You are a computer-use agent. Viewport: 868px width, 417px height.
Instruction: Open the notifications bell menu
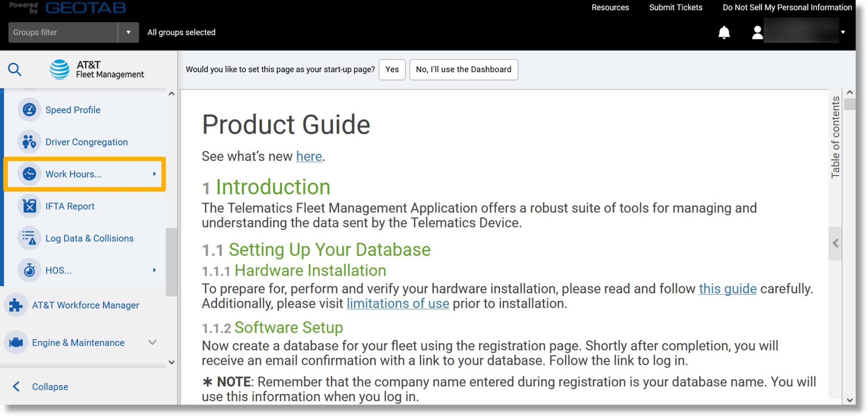724,32
